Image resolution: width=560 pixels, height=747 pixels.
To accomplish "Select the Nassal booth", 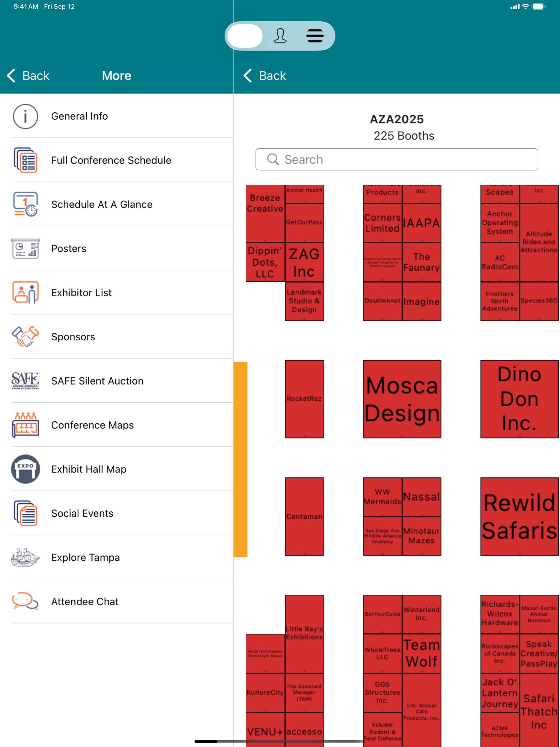I will 422,497.
